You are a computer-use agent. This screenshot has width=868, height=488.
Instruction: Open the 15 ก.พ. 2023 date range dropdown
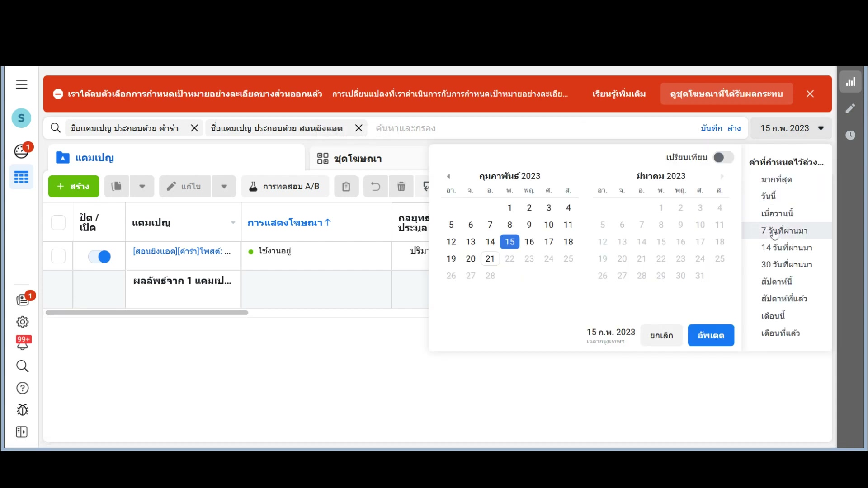(x=792, y=128)
